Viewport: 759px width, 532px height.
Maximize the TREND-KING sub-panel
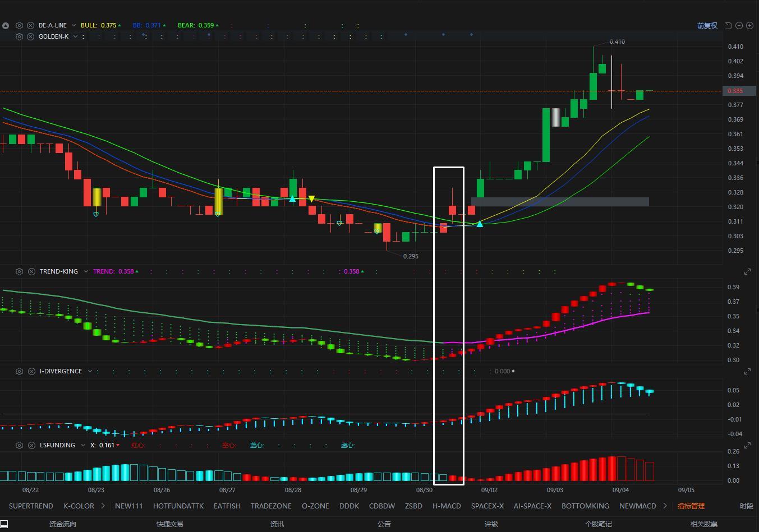(x=747, y=272)
